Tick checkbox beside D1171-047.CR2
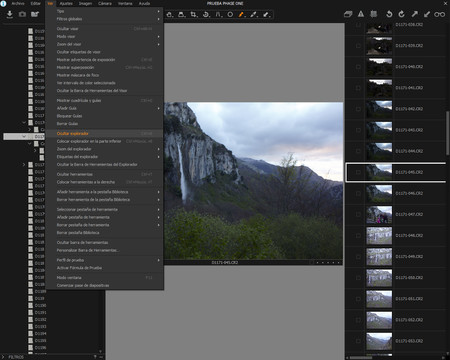The image size is (450, 360). coord(358,214)
